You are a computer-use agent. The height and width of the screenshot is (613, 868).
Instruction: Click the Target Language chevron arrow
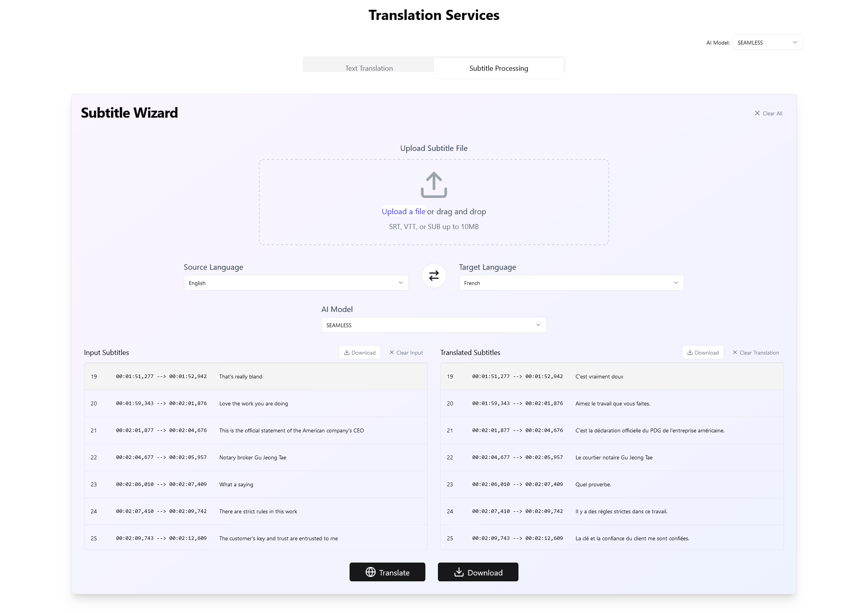[x=676, y=283]
